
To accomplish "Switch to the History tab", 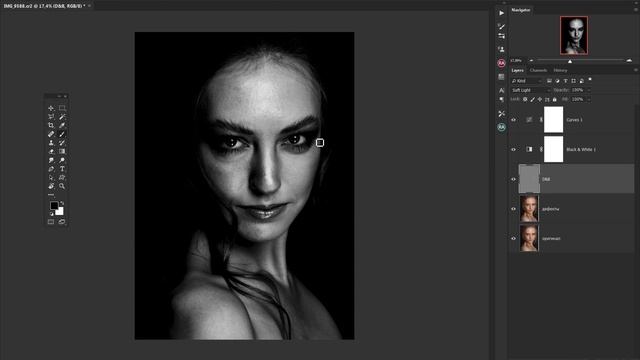I will tap(560, 70).
